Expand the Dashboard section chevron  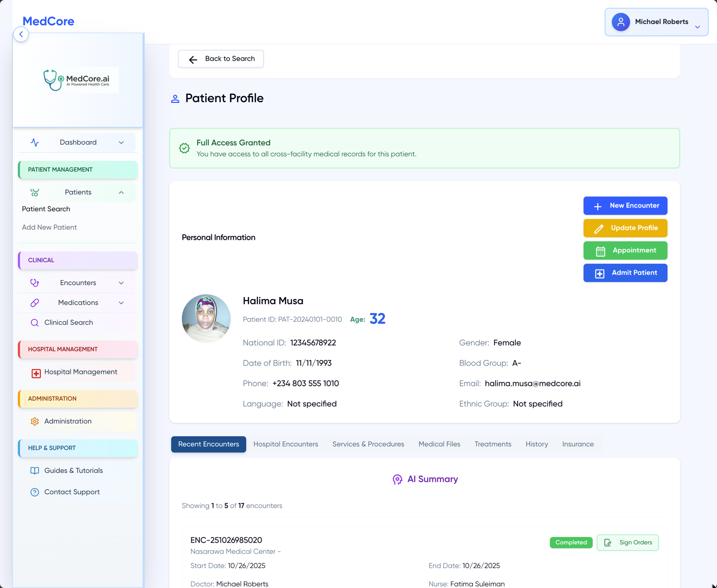[121, 142]
